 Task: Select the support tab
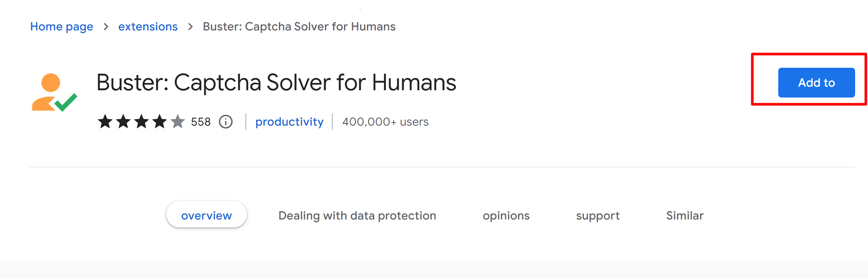tap(598, 215)
